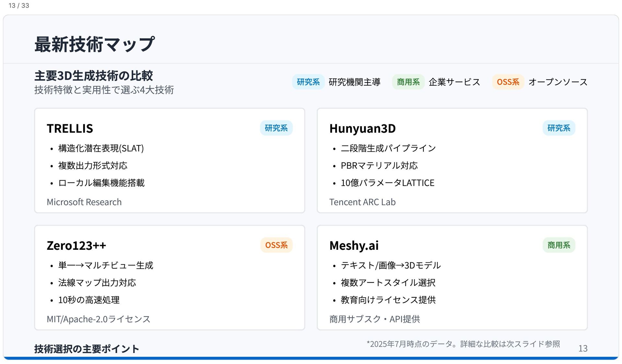Click the 商用サブスク・API提供 footer text
This screenshot has width=622, height=364.
(x=374, y=319)
